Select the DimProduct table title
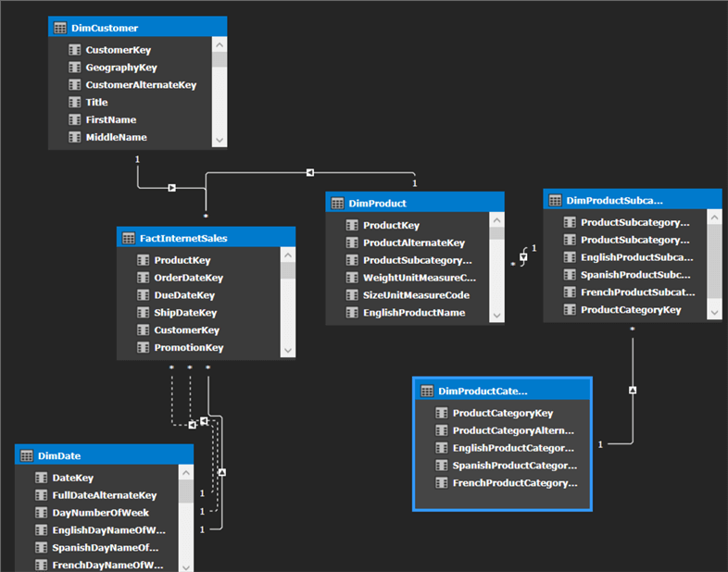The image size is (728, 572). (x=378, y=204)
